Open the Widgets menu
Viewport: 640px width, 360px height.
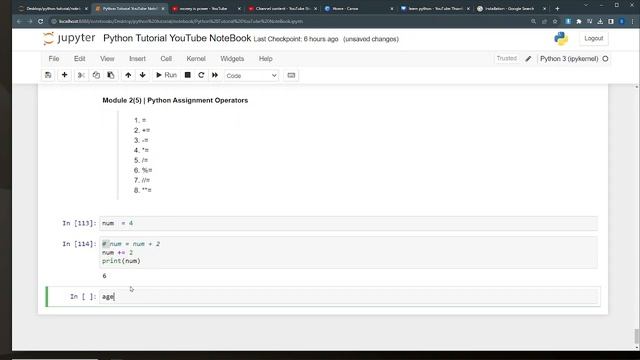[232, 59]
